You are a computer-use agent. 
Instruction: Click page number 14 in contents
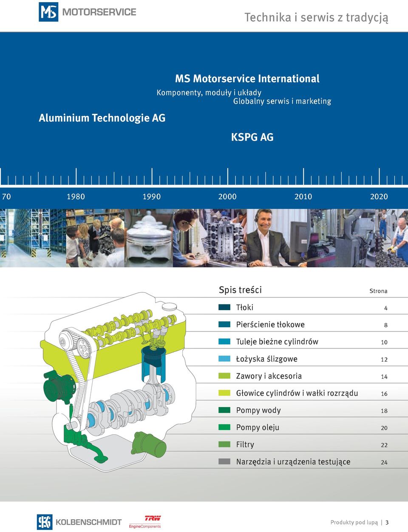(384, 376)
